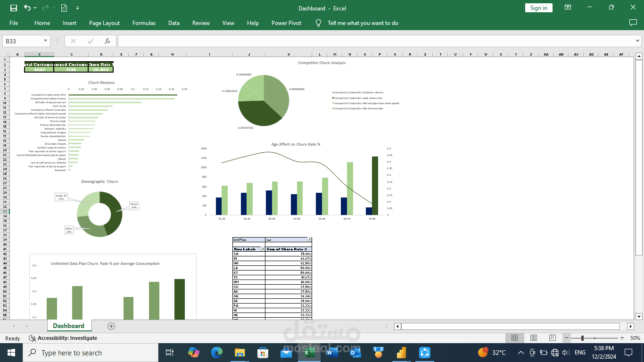Click Tell me what you want to do
644x362 pixels.
363,23
